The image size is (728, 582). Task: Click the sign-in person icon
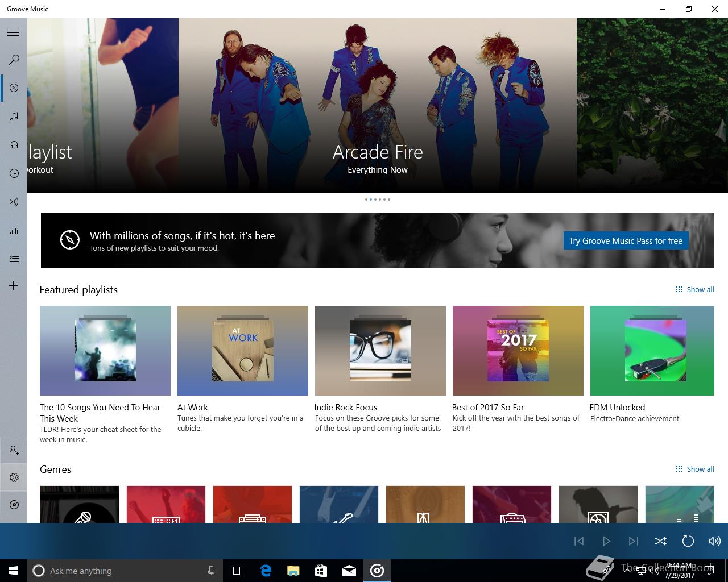coord(14,450)
